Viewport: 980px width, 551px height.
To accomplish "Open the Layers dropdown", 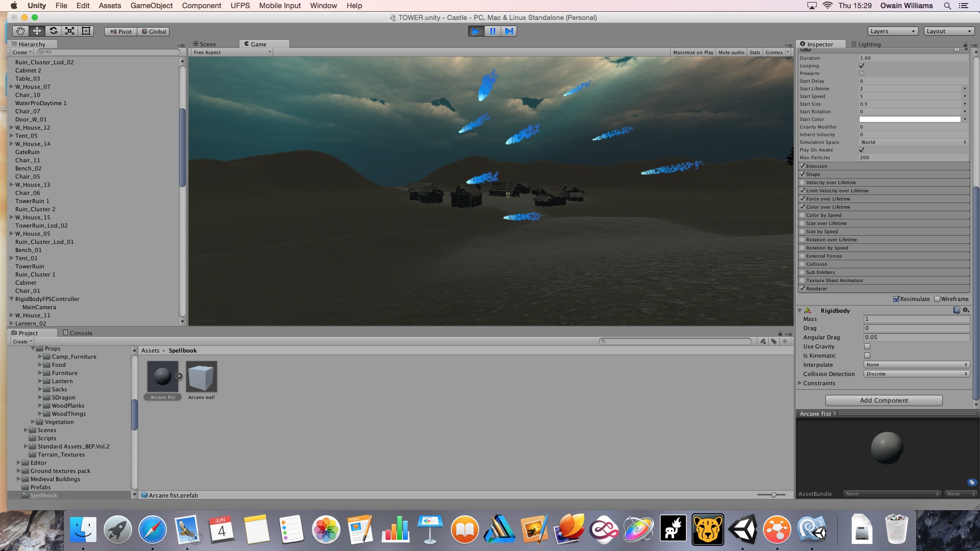I will [892, 31].
